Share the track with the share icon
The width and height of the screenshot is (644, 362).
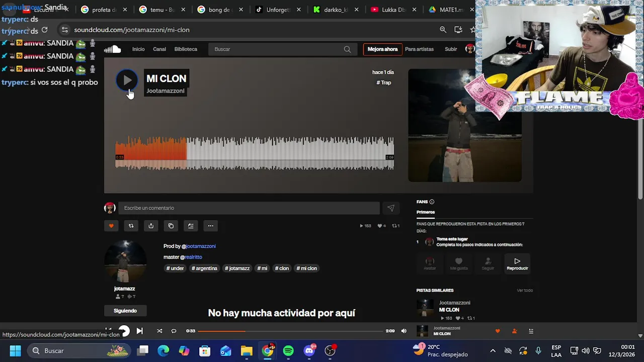[x=151, y=226]
